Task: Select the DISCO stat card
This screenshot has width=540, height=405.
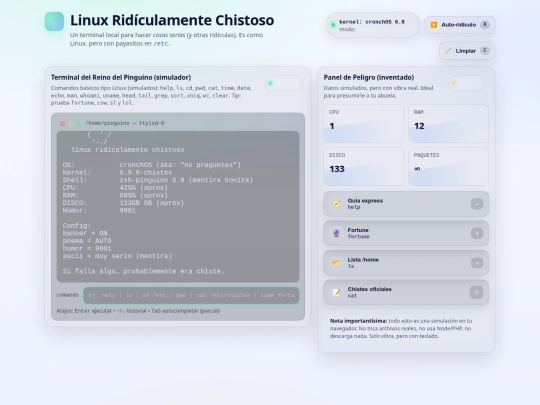Action: [364, 167]
